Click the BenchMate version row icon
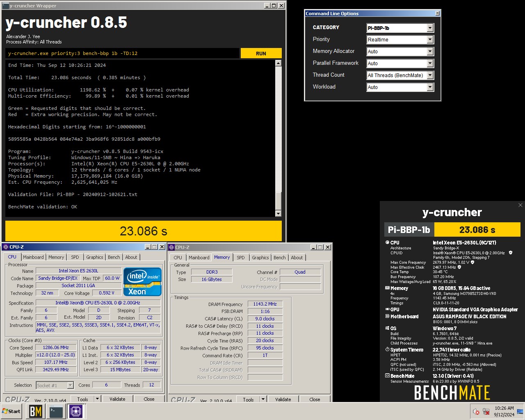 coord(387,376)
